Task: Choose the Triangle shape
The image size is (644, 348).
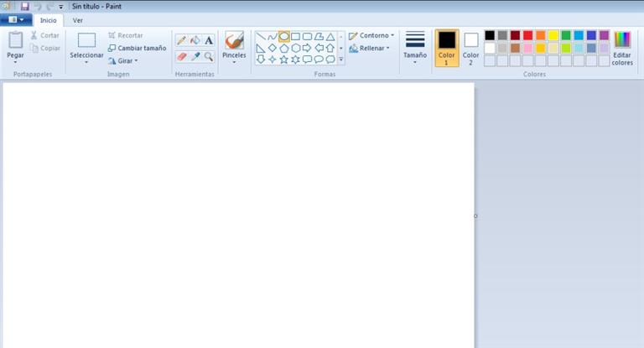Action: (330, 37)
